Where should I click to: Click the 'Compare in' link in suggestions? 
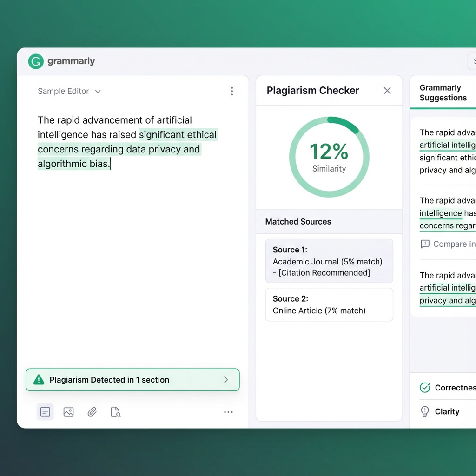tap(454, 244)
